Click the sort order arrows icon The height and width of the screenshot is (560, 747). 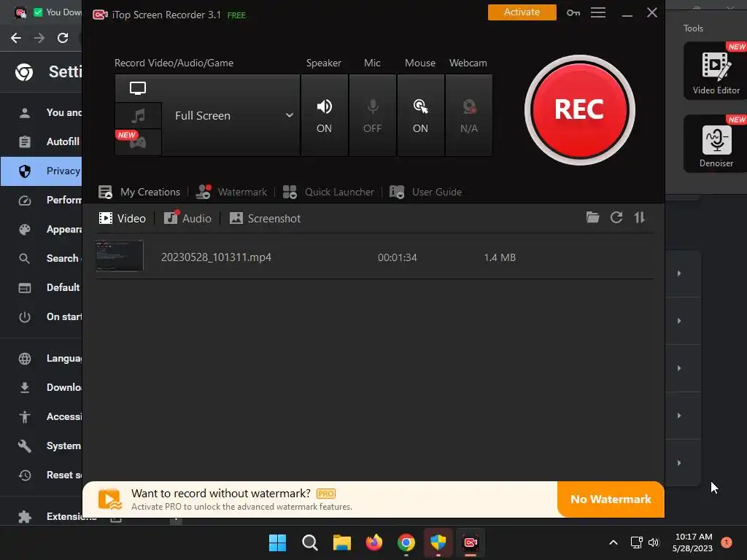tap(639, 217)
